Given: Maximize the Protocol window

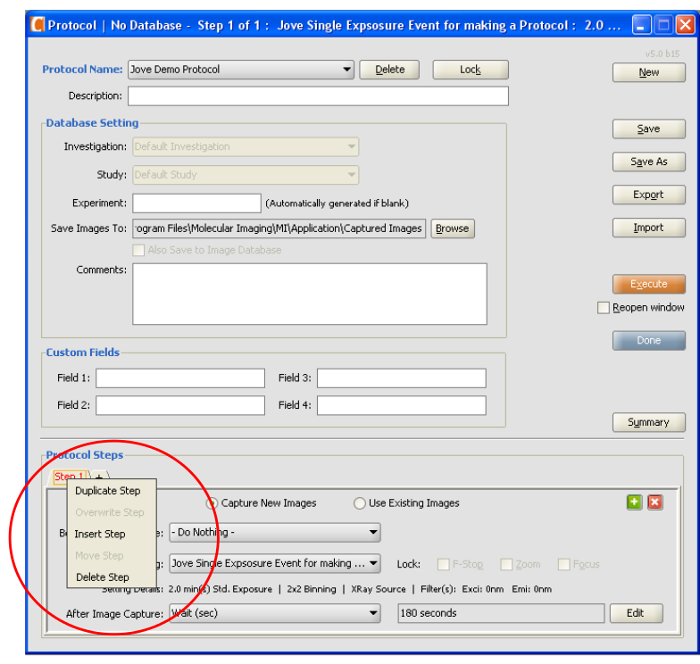Looking at the screenshot, I should tap(663, 25).
